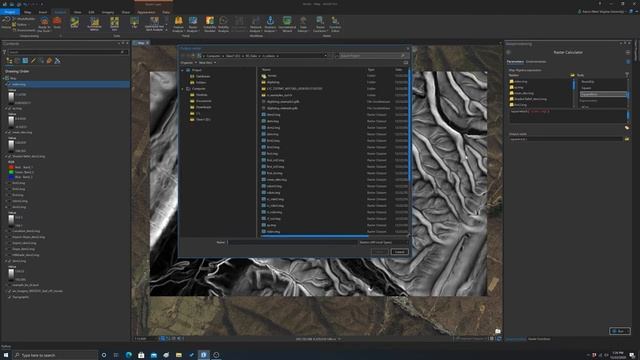Go back in the Geoprocessing pane
Screen dimensions: 640x360
[x=509, y=52]
